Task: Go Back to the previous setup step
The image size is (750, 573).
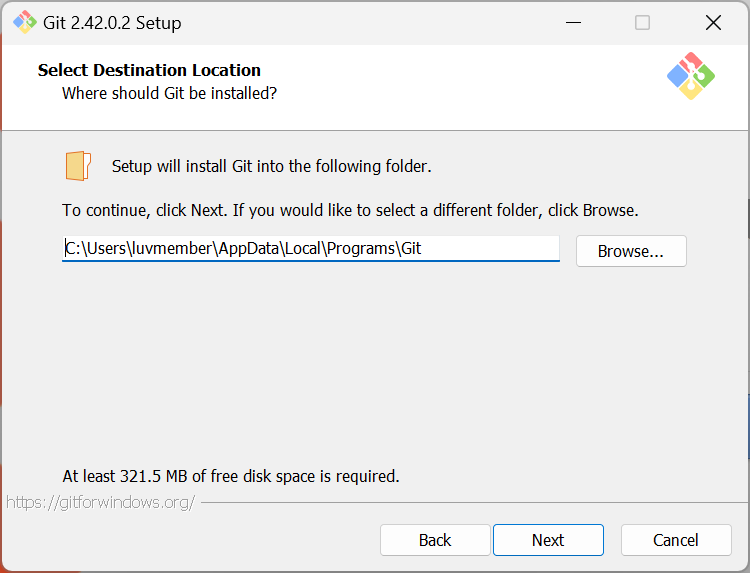Action: pos(435,540)
